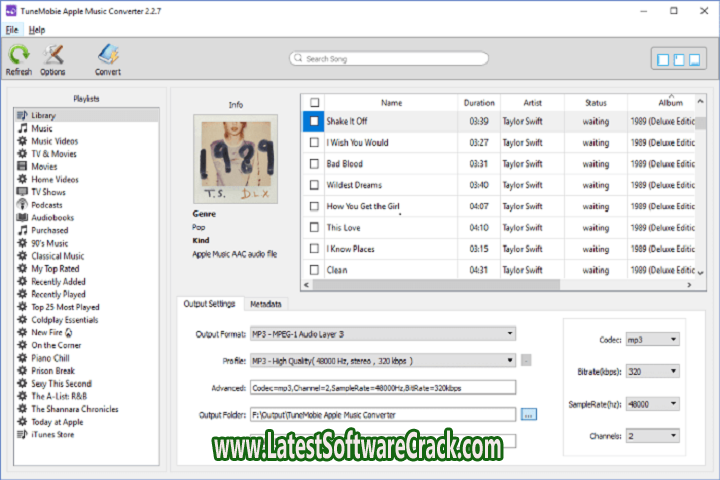
Task: Open the iTunes Store entry
Action: 53,434
